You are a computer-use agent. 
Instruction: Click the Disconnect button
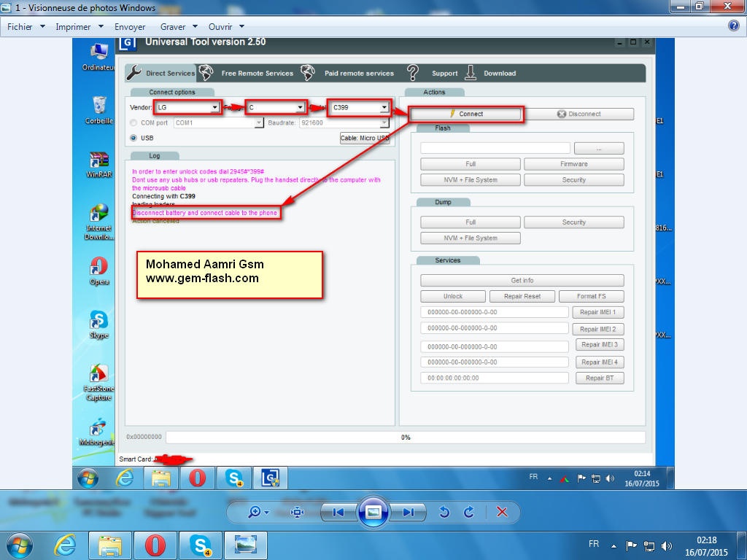(578, 114)
